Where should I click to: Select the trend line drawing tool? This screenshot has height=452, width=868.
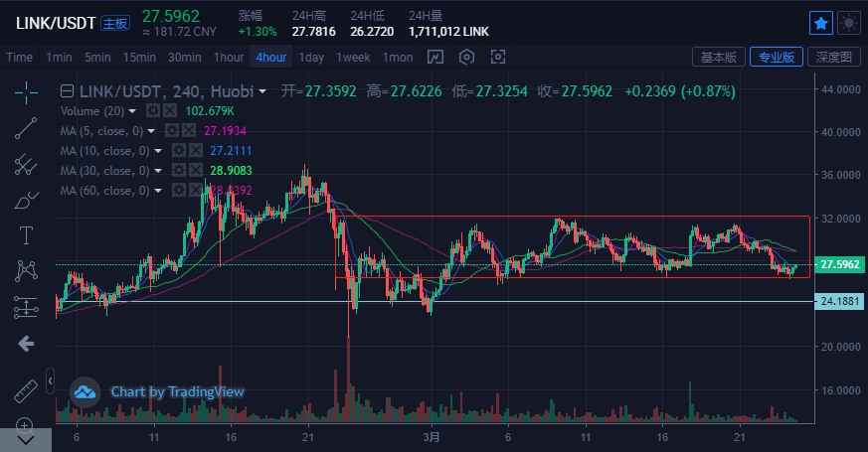(26, 128)
